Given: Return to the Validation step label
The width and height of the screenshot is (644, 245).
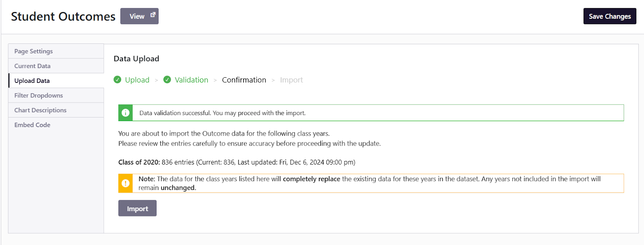Looking at the screenshot, I should 192,80.
